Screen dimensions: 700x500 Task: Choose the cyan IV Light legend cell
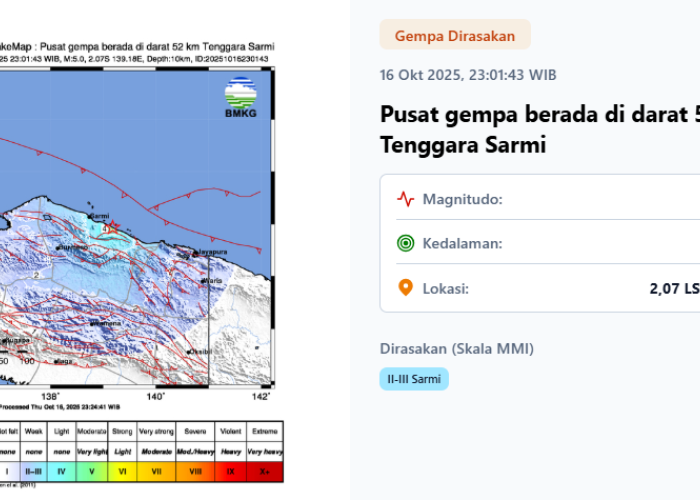coord(61,469)
